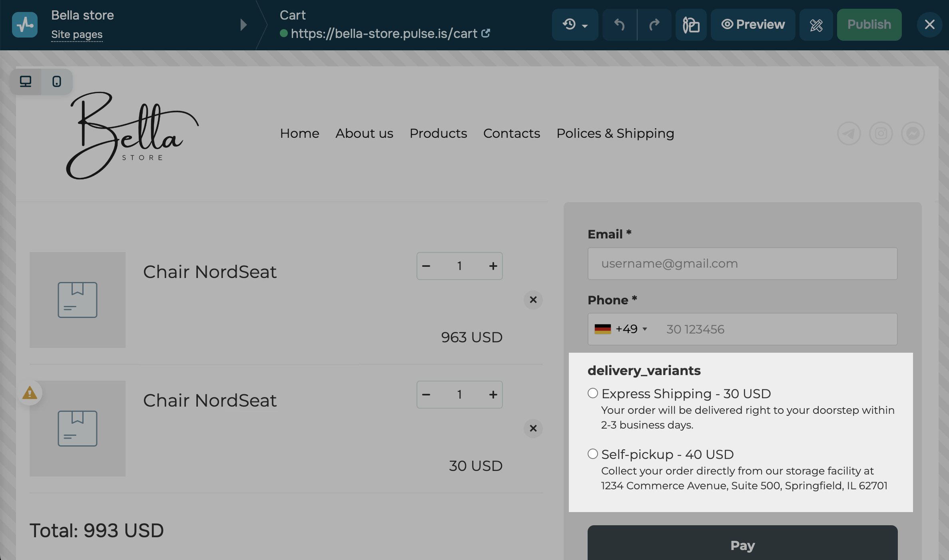This screenshot has height=560, width=949.
Task: Click the warning triangle icon
Action: coord(30,393)
